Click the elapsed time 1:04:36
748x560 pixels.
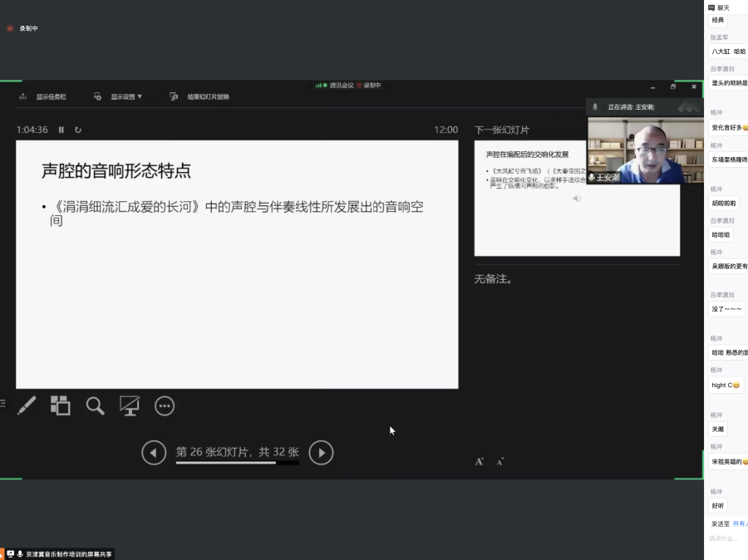coord(32,130)
